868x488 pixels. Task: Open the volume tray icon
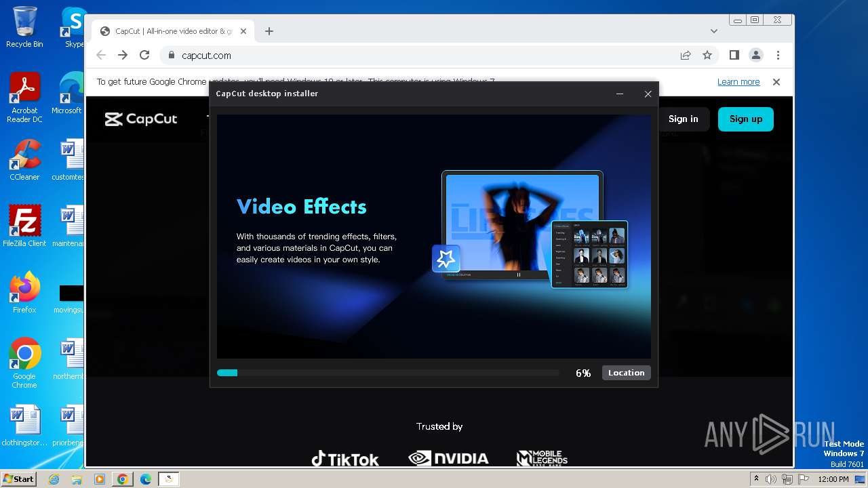[771, 479]
